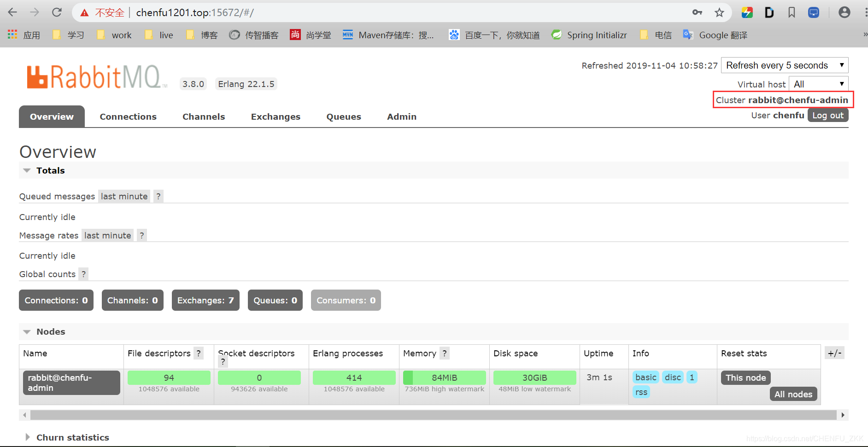Open the Google 翻译 bookmark
Screen dimensions: 868x447
click(x=715, y=35)
